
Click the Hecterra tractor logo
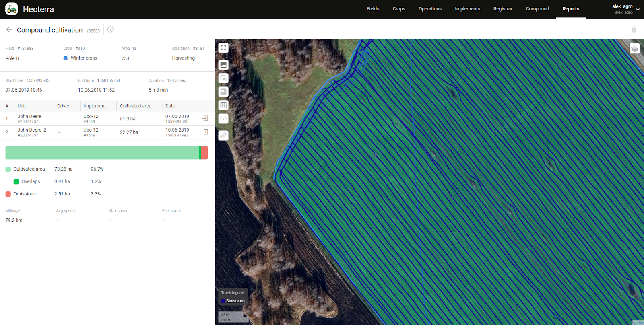click(12, 9)
